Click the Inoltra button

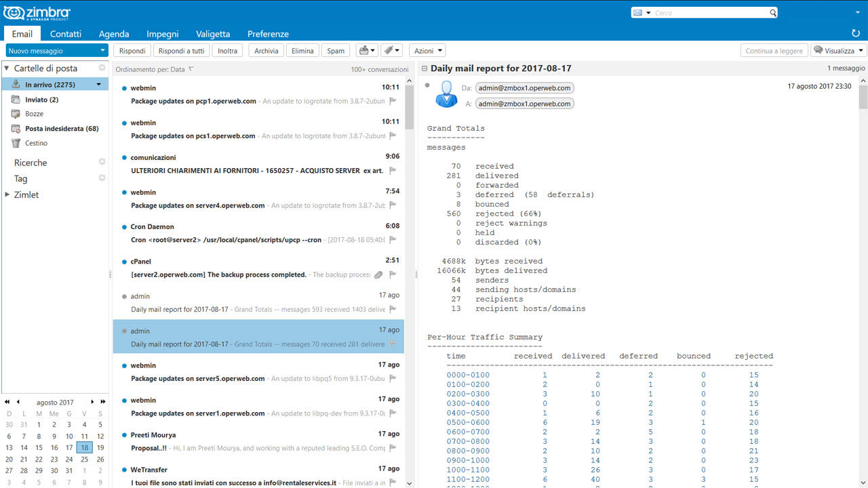click(228, 51)
